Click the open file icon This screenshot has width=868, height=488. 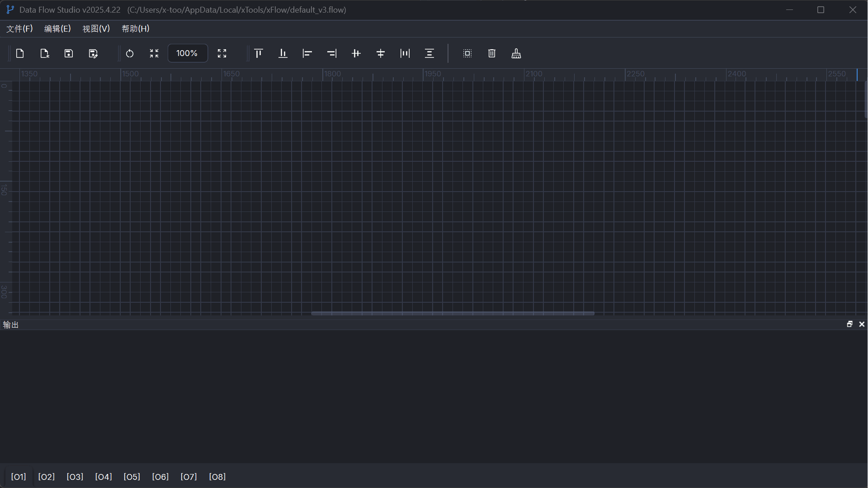click(44, 53)
